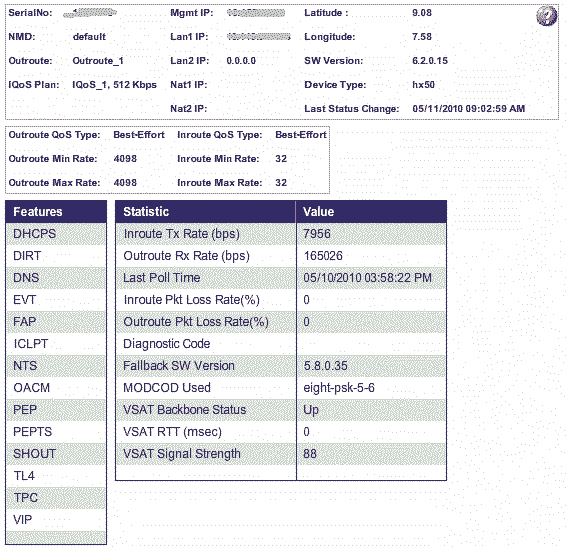
Task: Select the SHOUT feature row
Action: [56, 454]
